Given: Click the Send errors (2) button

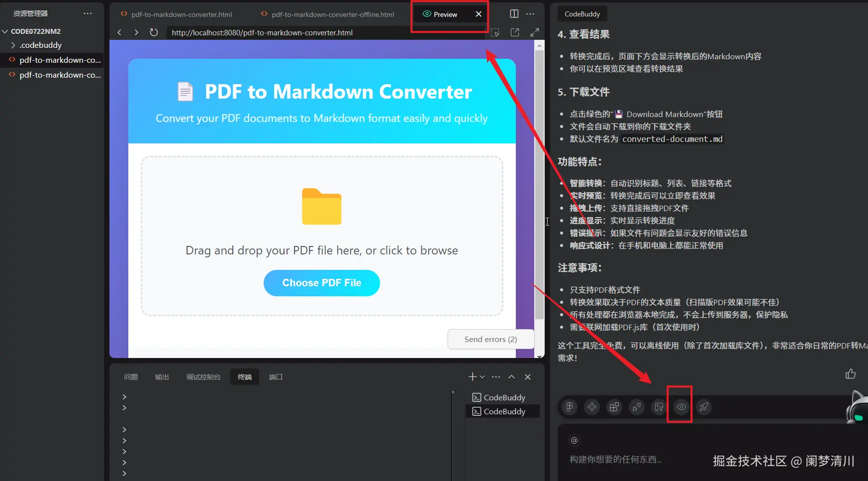Looking at the screenshot, I should [490, 339].
